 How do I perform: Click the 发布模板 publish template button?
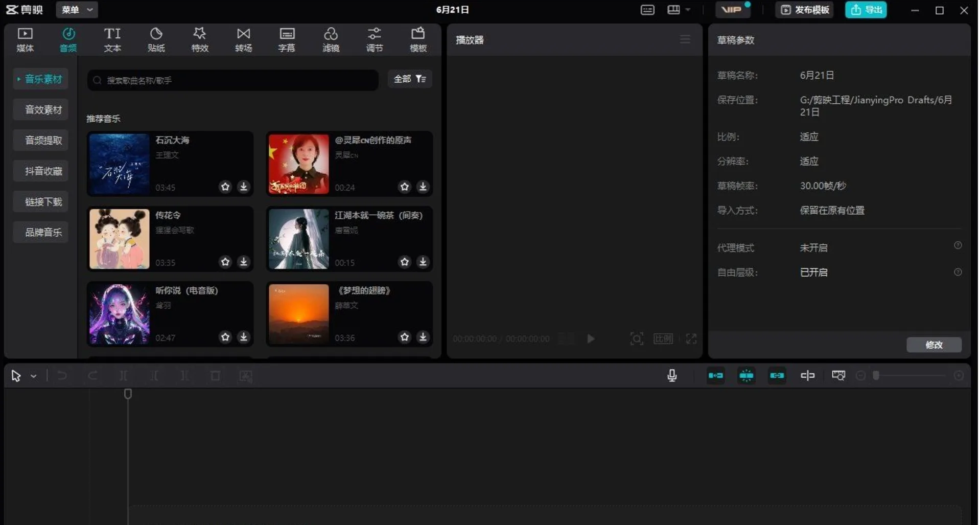click(805, 10)
